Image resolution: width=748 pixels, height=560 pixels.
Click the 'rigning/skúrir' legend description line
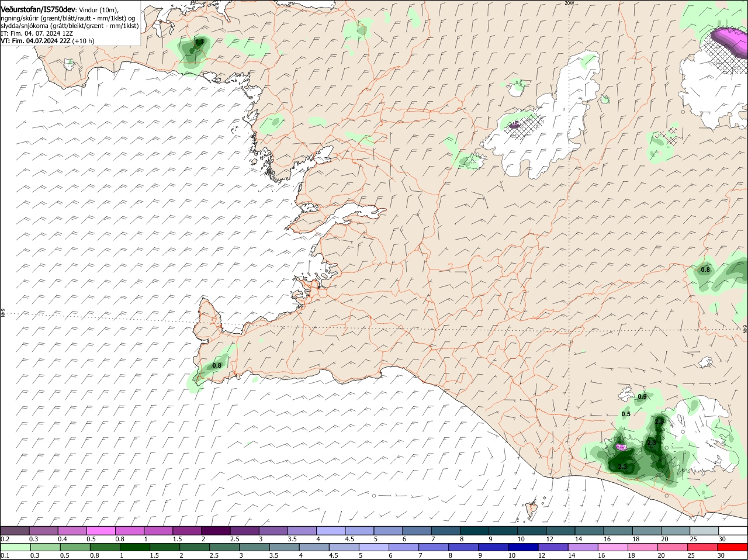click(x=68, y=18)
